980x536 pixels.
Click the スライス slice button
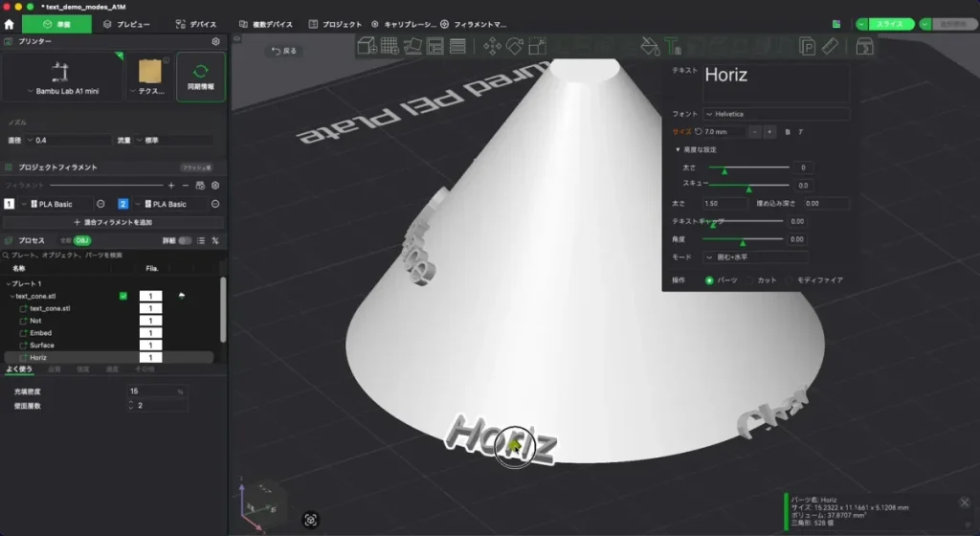tap(890, 24)
